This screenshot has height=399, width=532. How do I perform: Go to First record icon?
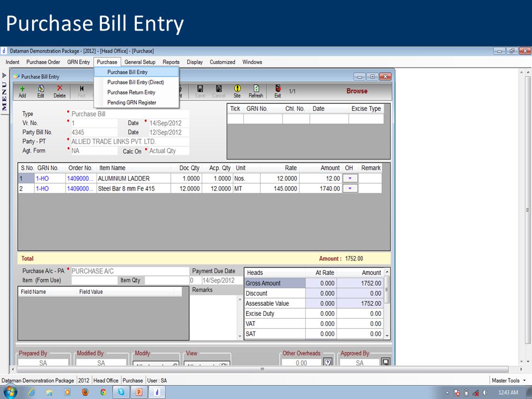[81, 91]
